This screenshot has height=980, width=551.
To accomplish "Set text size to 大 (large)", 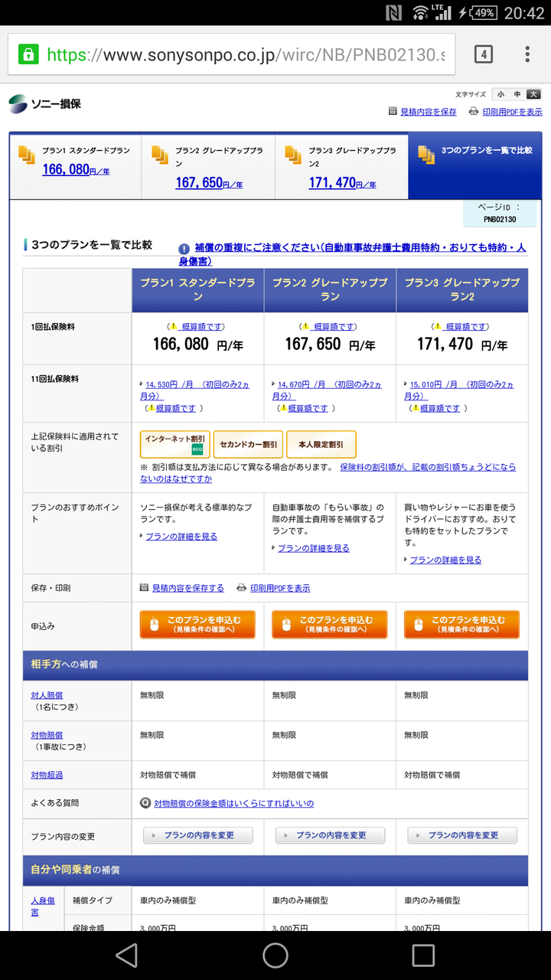I will point(534,94).
